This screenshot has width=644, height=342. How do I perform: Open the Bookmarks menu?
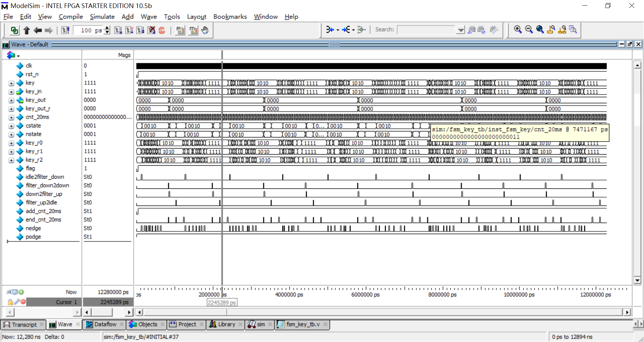[x=230, y=16]
